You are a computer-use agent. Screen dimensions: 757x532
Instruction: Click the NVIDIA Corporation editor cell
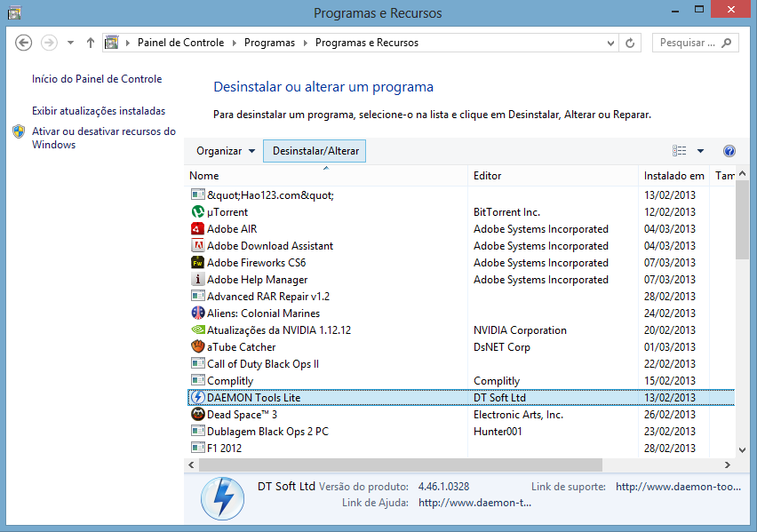[x=520, y=330]
